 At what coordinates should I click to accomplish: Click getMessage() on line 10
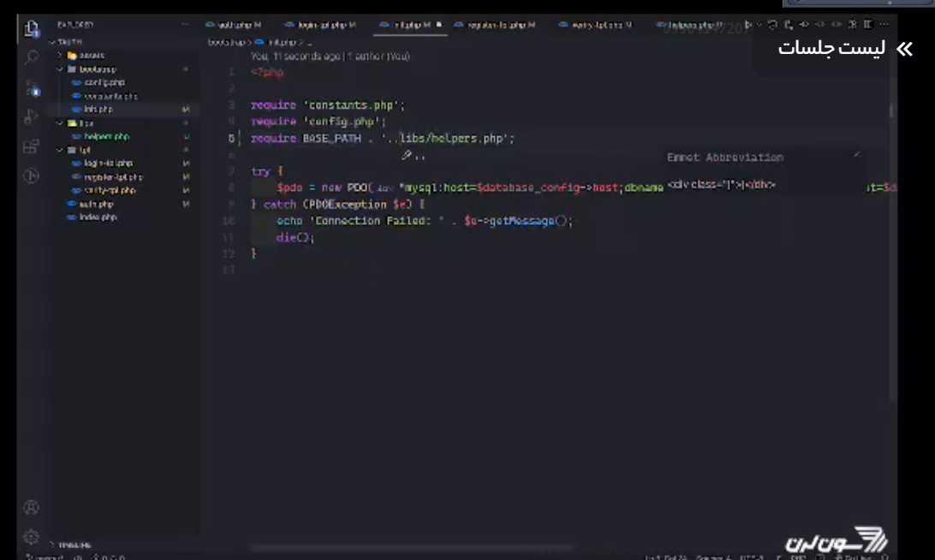click(527, 221)
